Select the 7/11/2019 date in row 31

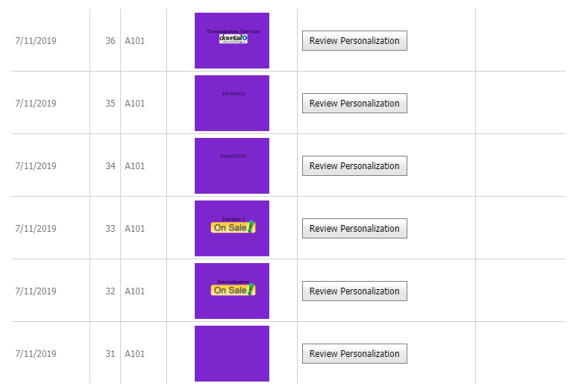[x=36, y=354]
